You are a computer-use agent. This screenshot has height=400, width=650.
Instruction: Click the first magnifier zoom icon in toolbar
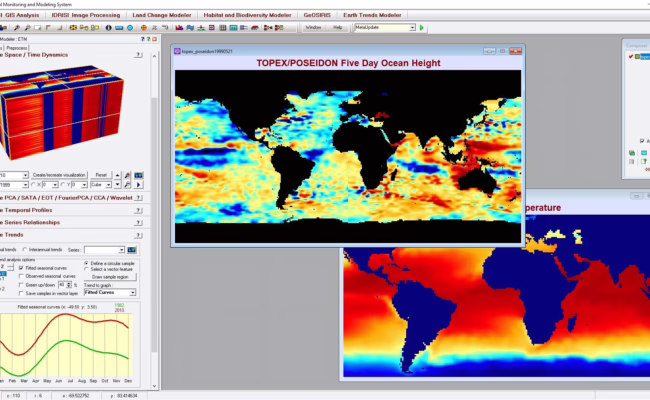[17, 28]
